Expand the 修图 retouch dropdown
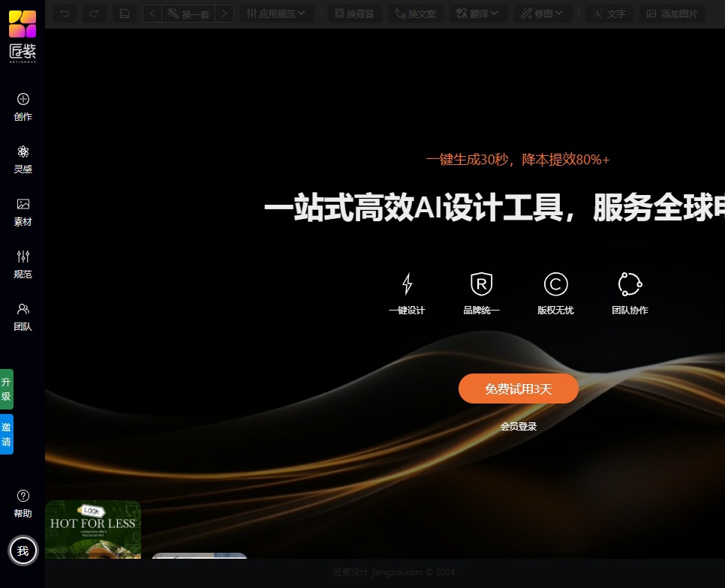 pos(542,13)
